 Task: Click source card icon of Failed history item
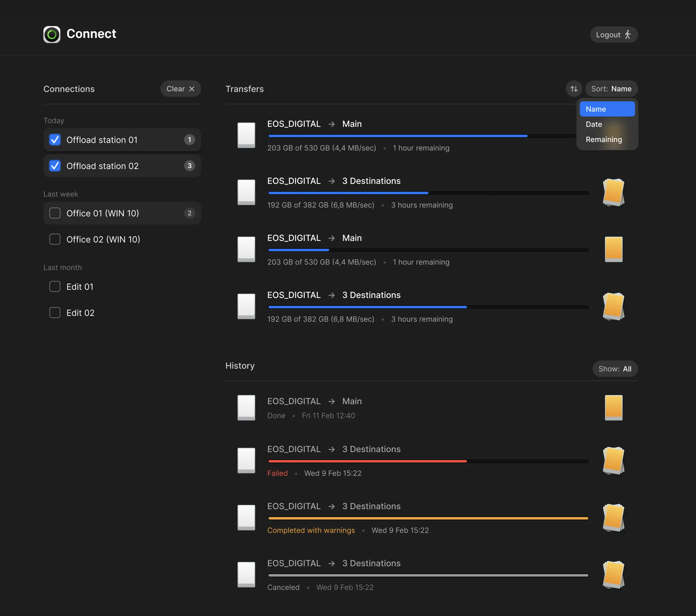(x=246, y=460)
